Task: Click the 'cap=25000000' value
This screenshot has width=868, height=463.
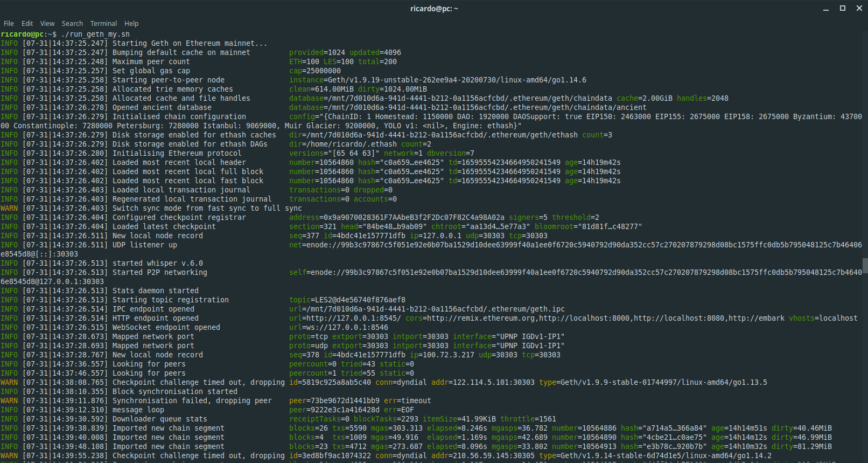Action: (x=315, y=71)
